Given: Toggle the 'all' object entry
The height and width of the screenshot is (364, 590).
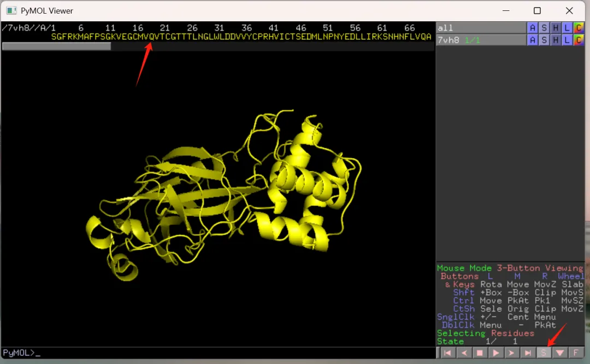Looking at the screenshot, I should 481,27.
